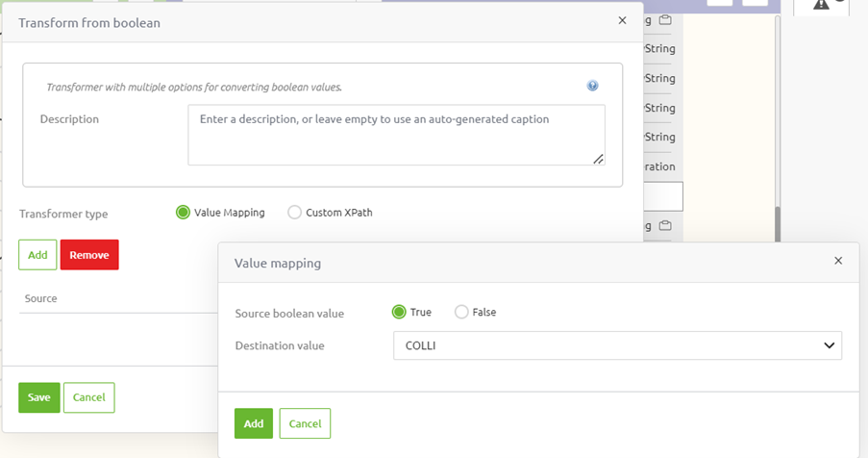Image resolution: width=868 pixels, height=458 pixels.
Task: Click the outlined Add mapping button
Action: (x=37, y=255)
